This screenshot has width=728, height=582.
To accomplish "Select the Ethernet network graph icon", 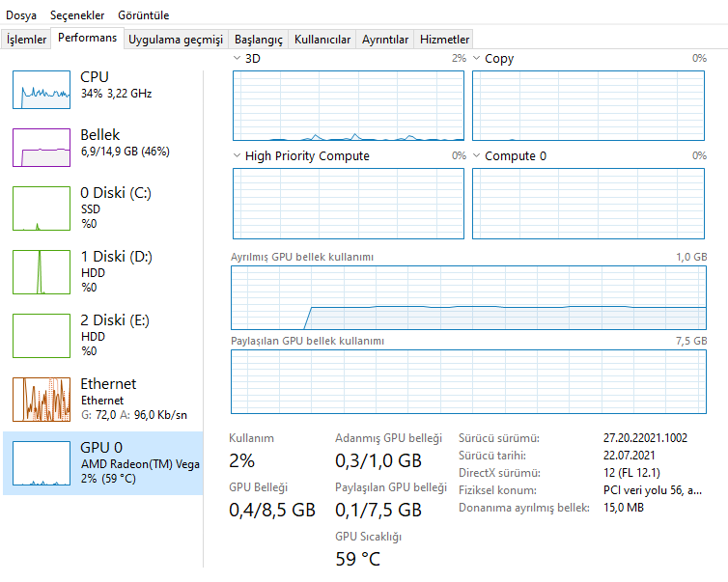I will 42,399.
